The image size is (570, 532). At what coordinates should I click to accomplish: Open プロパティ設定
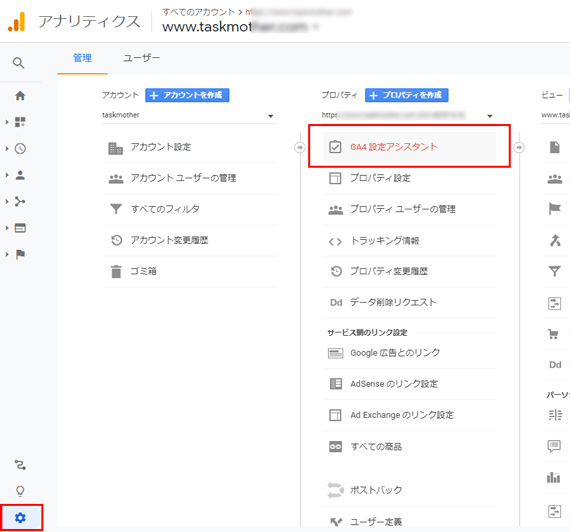pyautogui.click(x=409, y=178)
